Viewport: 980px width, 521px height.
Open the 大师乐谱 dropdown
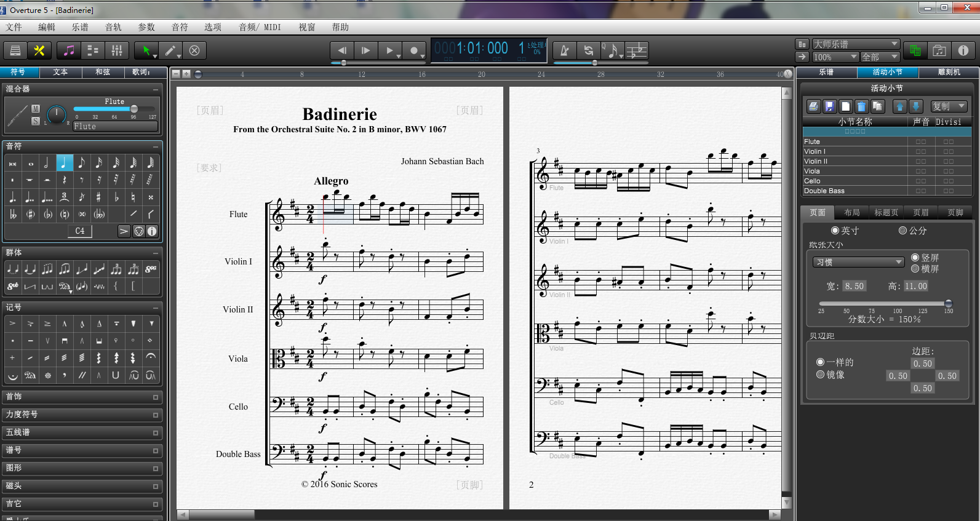click(856, 44)
